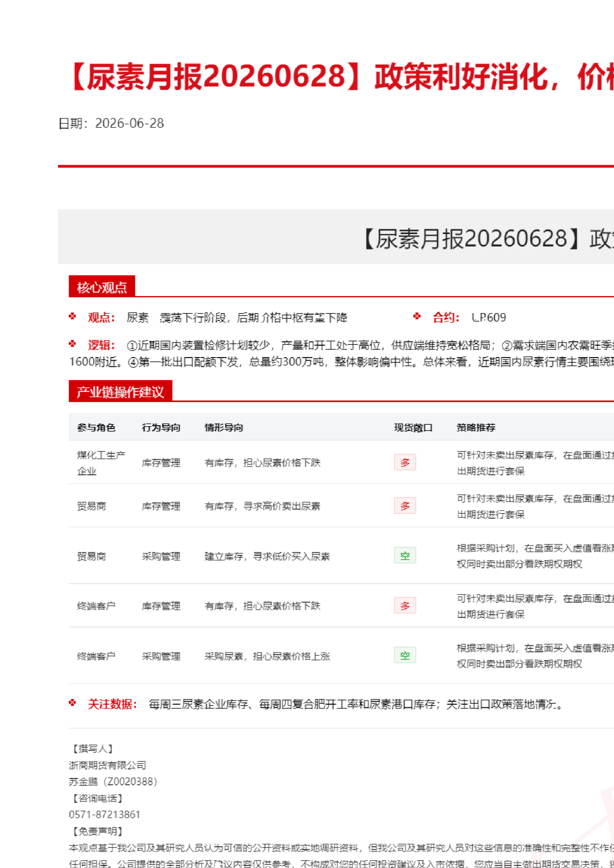This screenshot has height=868, width=614.
Task: Click the 【撰写人】 heading
Action: [x=93, y=749]
